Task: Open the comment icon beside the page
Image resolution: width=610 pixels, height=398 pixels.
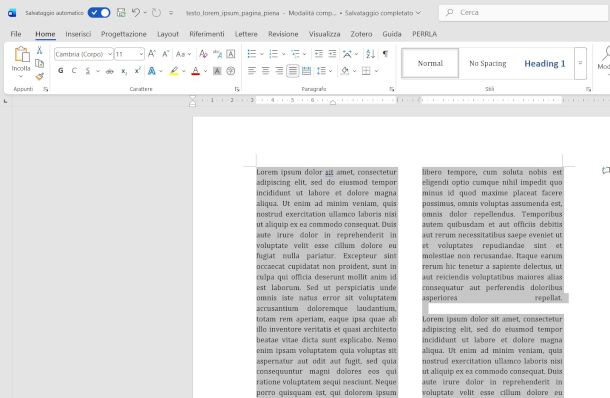Action: 606,170
